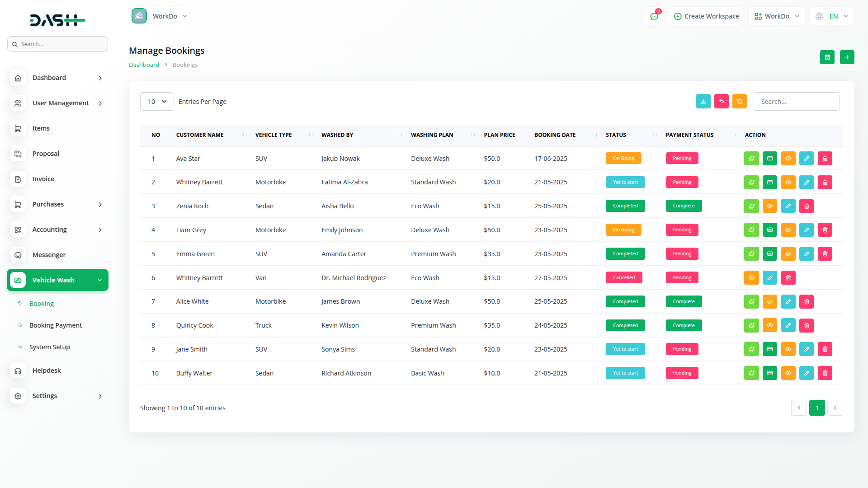This screenshot has width=868, height=488.
Task: View Buffy Walter's booking with eye icon
Action: (x=788, y=373)
